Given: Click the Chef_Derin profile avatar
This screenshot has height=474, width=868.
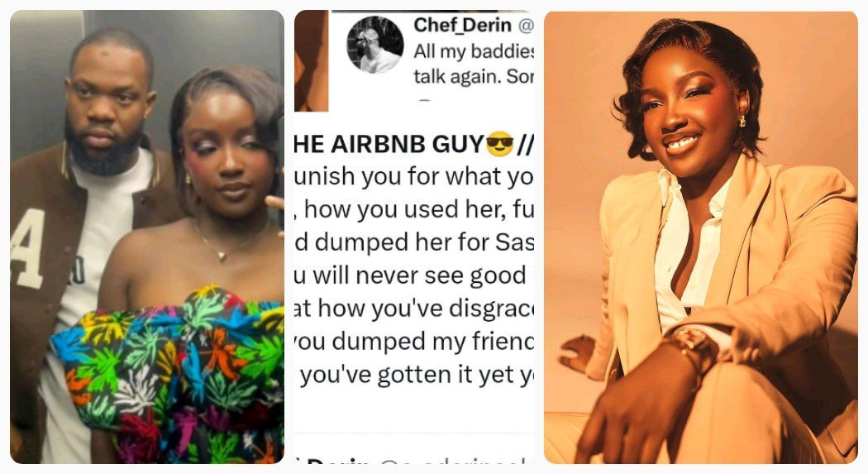Looking at the screenshot, I should click(x=374, y=45).
